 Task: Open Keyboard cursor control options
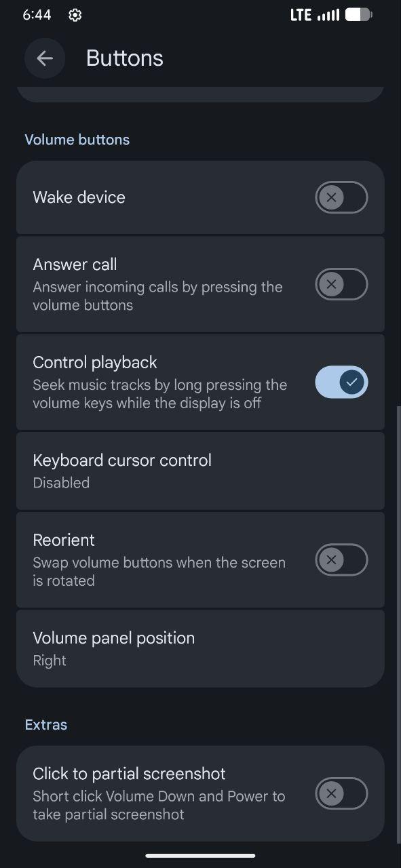[x=200, y=470]
